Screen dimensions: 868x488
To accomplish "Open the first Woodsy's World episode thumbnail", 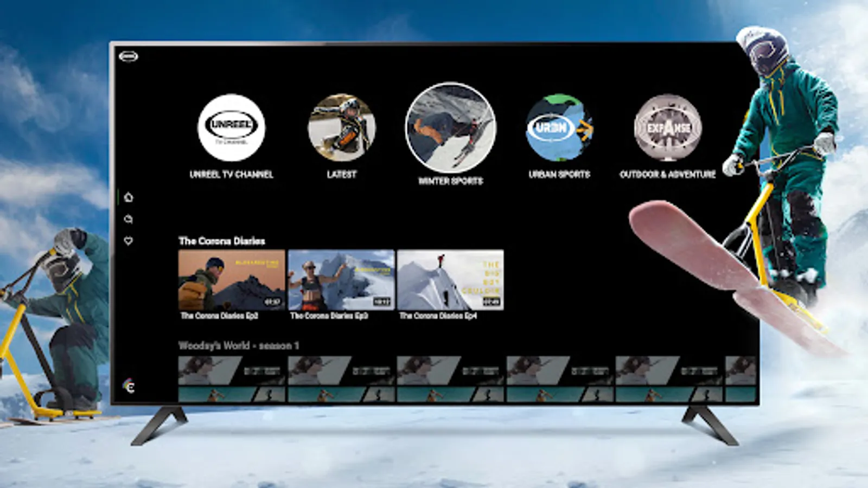I will 232,379.
